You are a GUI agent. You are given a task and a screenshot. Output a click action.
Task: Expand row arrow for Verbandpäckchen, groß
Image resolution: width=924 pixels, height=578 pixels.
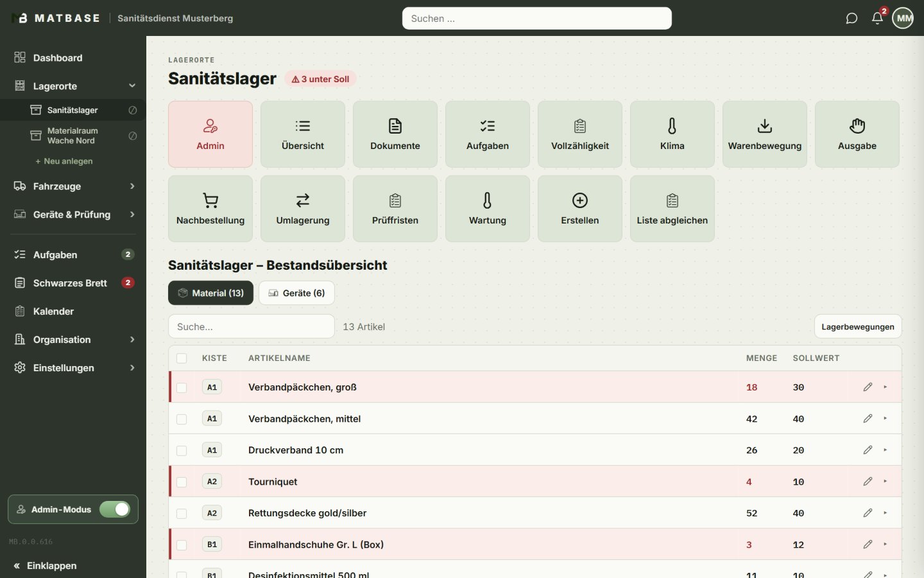click(886, 387)
